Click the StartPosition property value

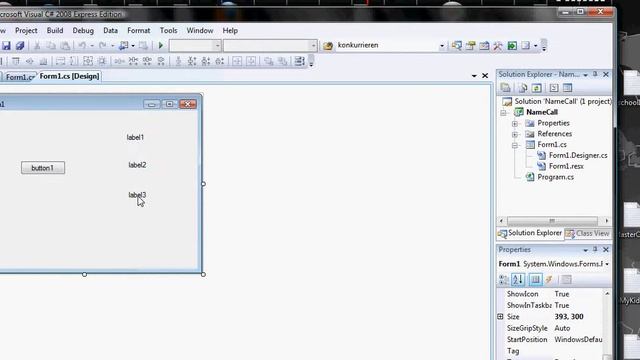pos(578,340)
